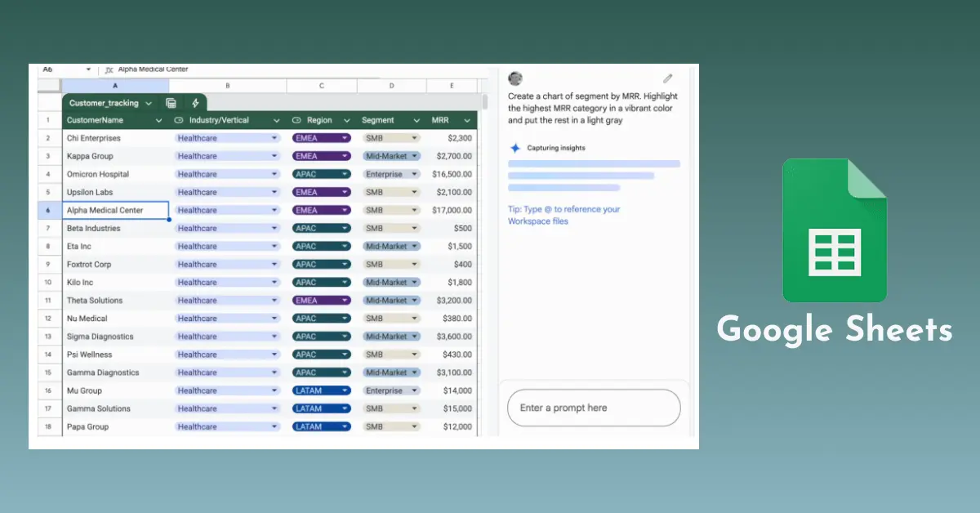Viewport: 980px width, 513px height.
Task: Click the user avatar in the side panel
Action: (x=515, y=78)
